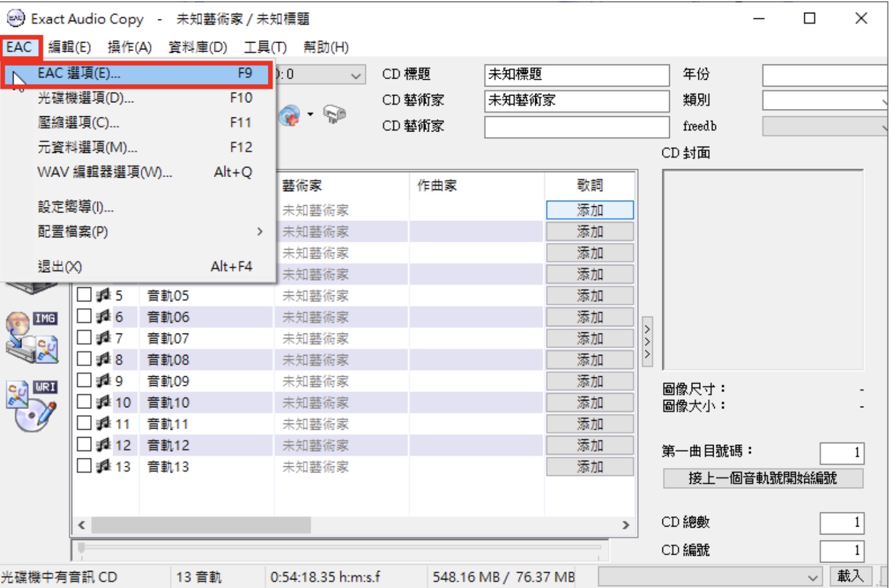Click the 藝術家 column header
The height and width of the screenshot is (588, 889).
coord(343,186)
